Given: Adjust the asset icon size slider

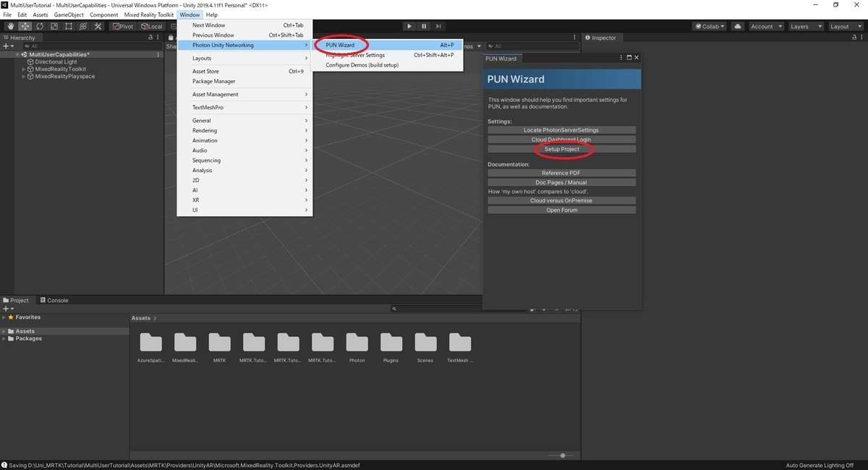Looking at the screenshot, I should (563, 456).
